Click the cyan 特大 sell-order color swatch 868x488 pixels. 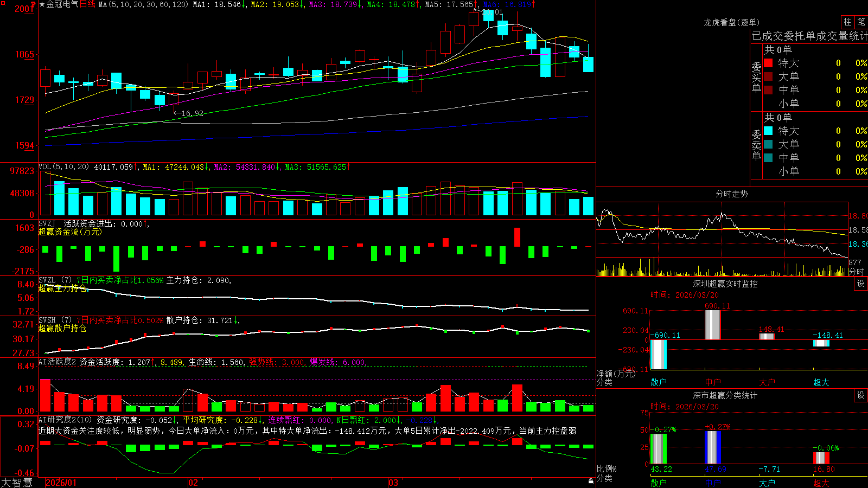(768, 131)
